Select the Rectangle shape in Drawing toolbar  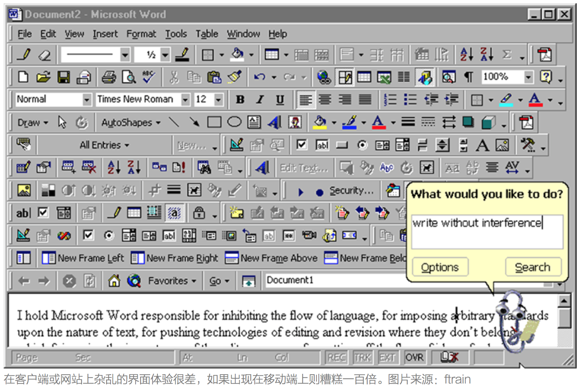214,122
